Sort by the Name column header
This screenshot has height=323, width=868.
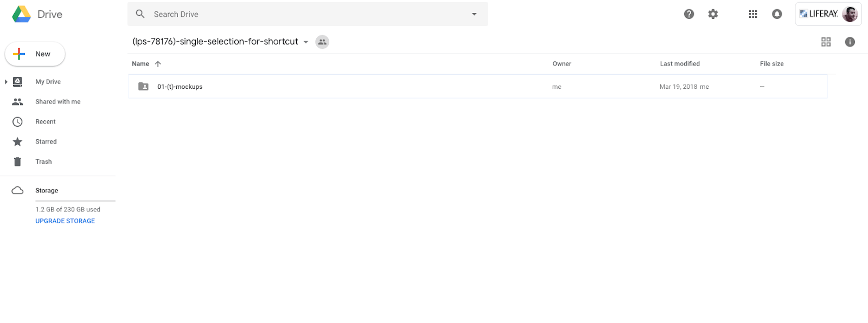141,64
